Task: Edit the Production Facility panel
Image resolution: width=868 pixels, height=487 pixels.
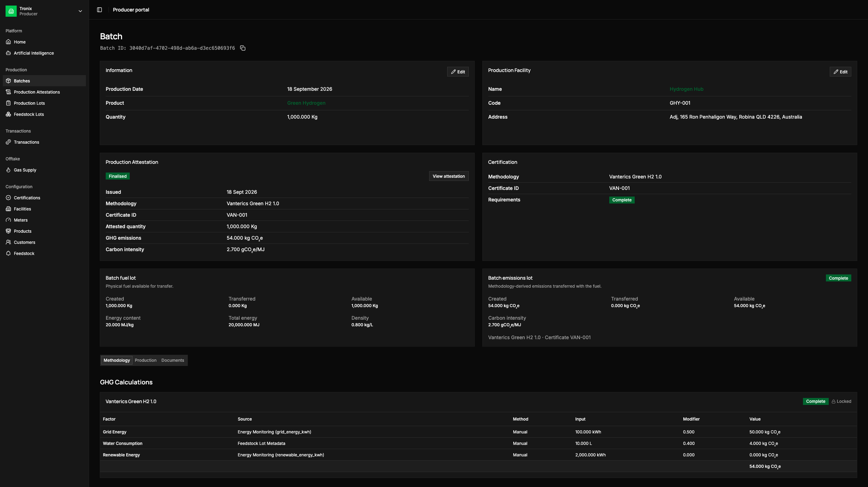Action: pos(840,72)
